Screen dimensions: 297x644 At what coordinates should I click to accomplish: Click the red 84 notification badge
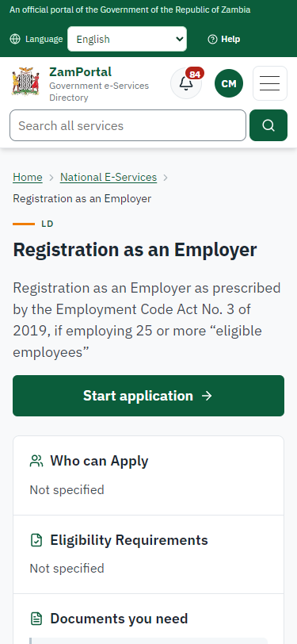point(195,74)
